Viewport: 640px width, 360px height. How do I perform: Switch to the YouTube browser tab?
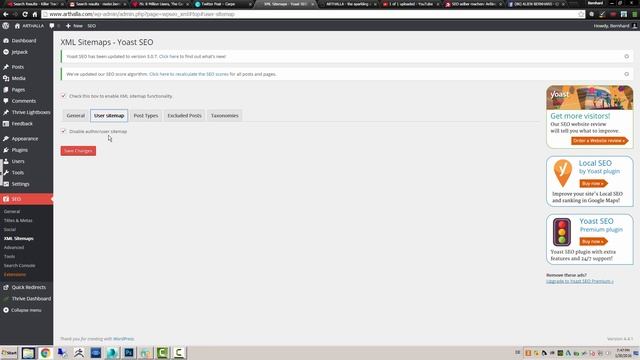[410, 4]
